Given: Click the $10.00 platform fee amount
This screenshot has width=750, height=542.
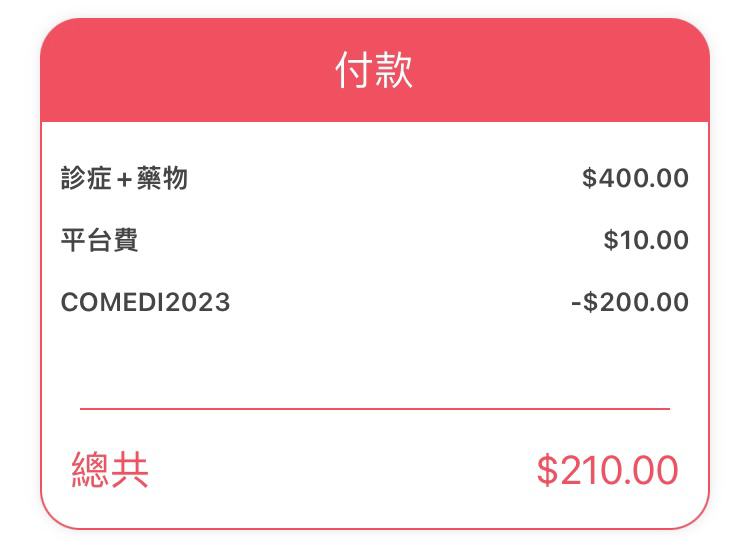Looking at the screenshot, I should point(646,240).
